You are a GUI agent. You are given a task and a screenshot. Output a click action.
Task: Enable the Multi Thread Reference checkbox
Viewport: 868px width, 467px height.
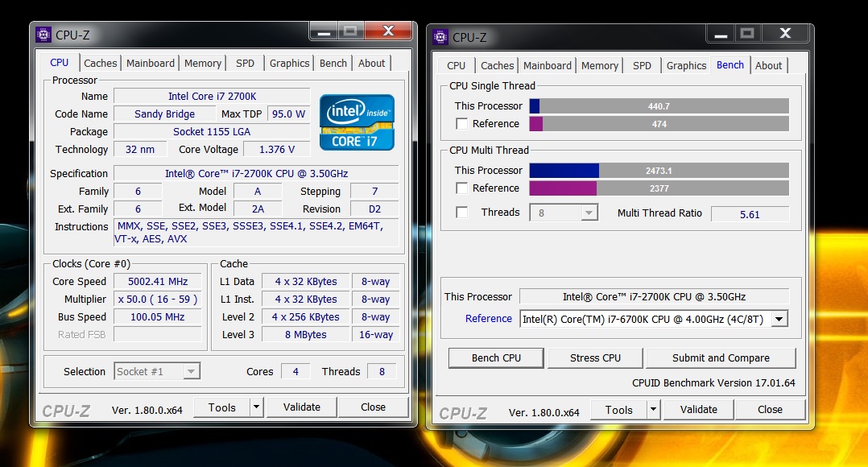(461, 188)
